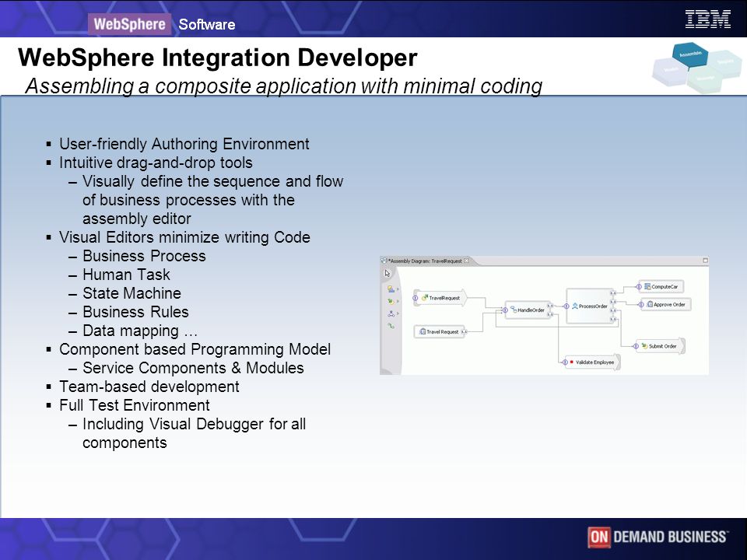Click the Validate Employee red square icon
Screen dimensions: 747x560
[572, 362]
